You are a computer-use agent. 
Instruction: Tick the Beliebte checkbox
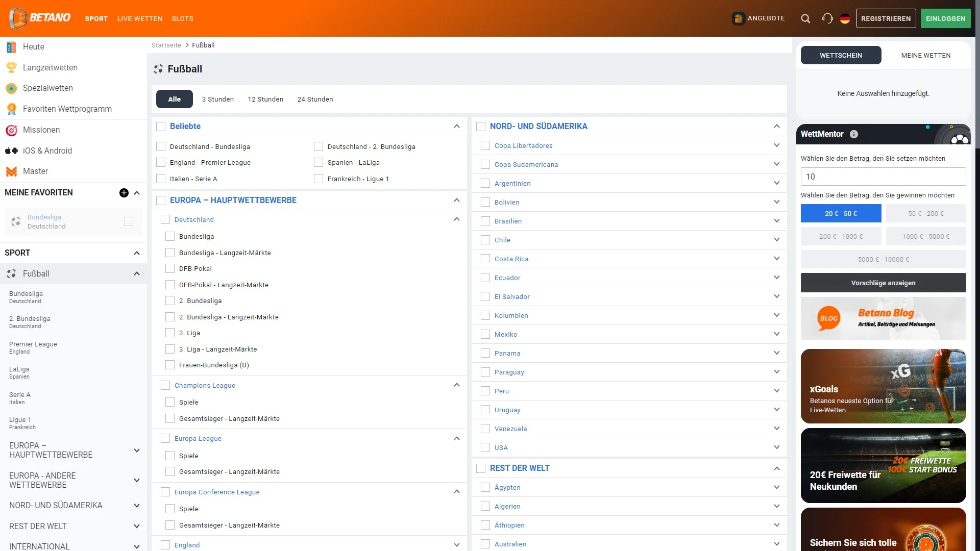coord(161,127)
